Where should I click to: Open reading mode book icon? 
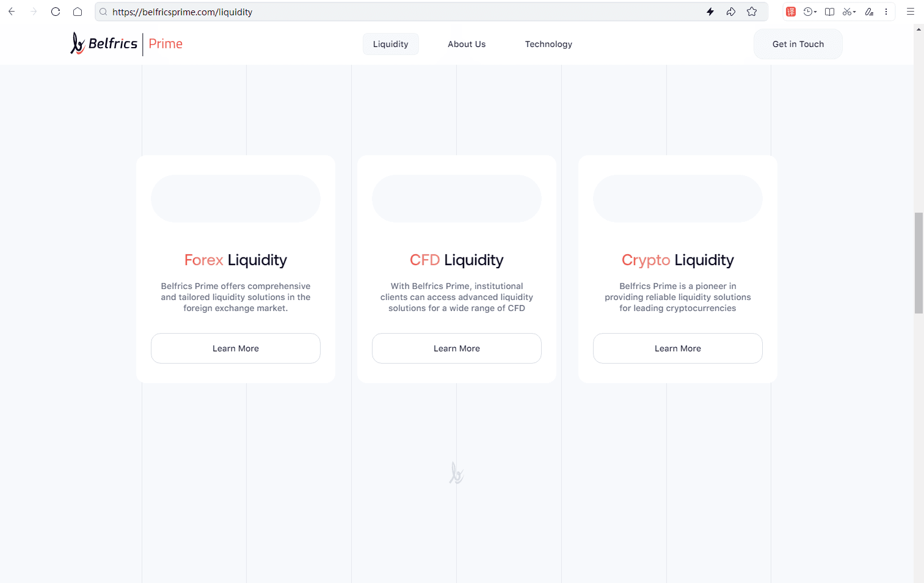click(829, 12)
